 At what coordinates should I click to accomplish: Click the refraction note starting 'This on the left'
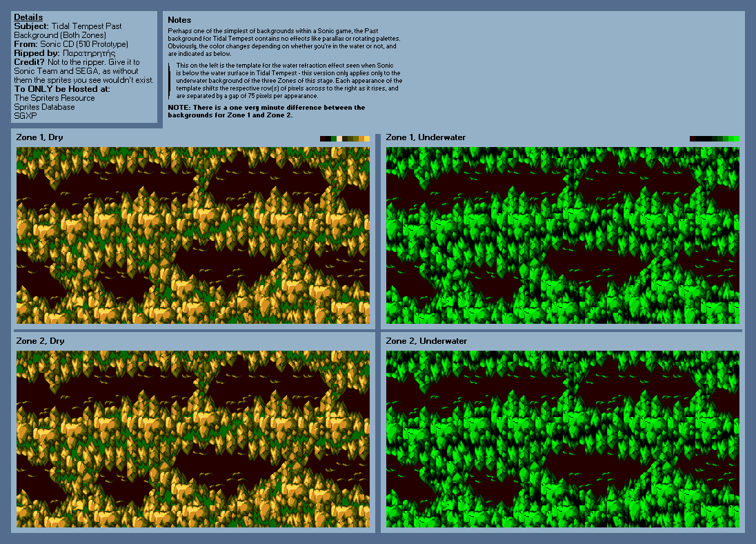(289, 81)
